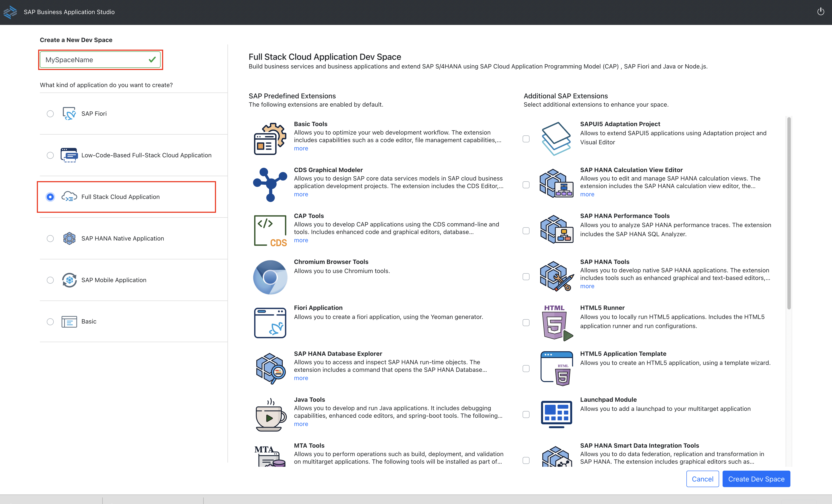Click the SAP HANA Native Application label
The height and width of the screenshot is (504, 832).
[x=123, y=238]
